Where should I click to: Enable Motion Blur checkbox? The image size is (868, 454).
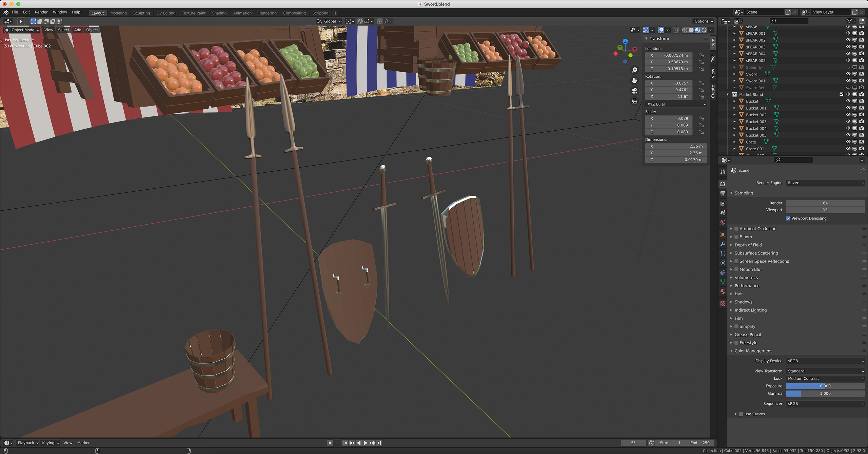(736, 269)
